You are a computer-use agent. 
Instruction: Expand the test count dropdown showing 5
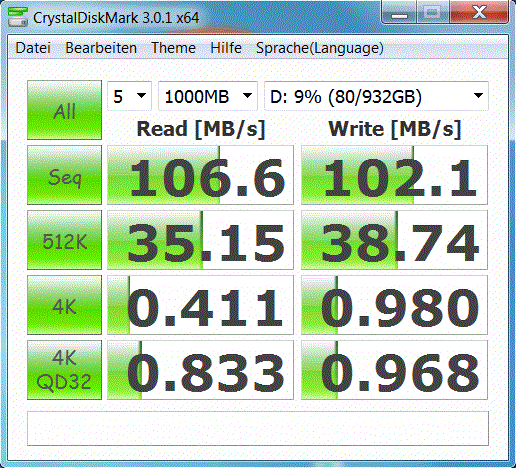[129, 96]
